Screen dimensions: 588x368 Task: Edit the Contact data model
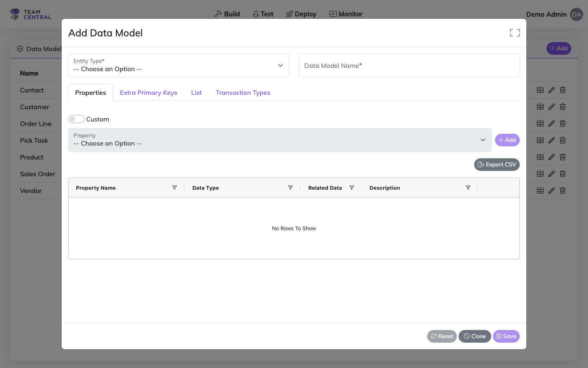[x=552, y=90]
